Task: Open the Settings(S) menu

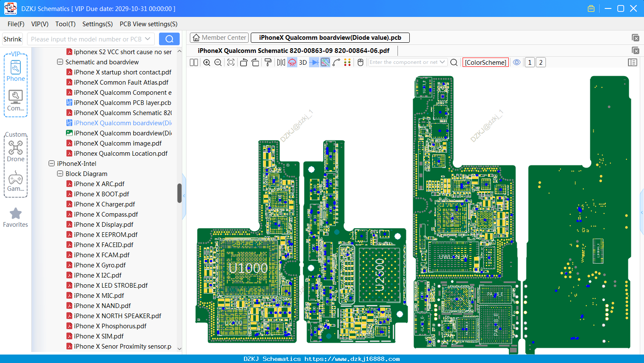Action: coord(98,24)
